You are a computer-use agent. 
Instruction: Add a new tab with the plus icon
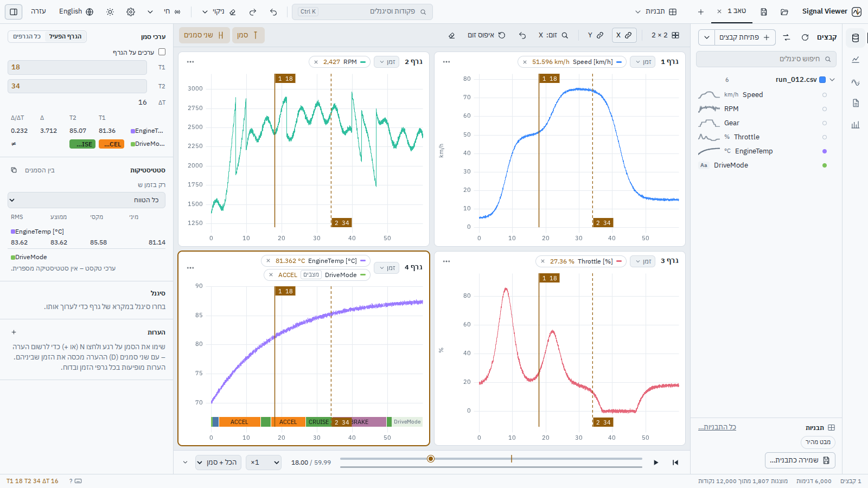tap(701, 11)
